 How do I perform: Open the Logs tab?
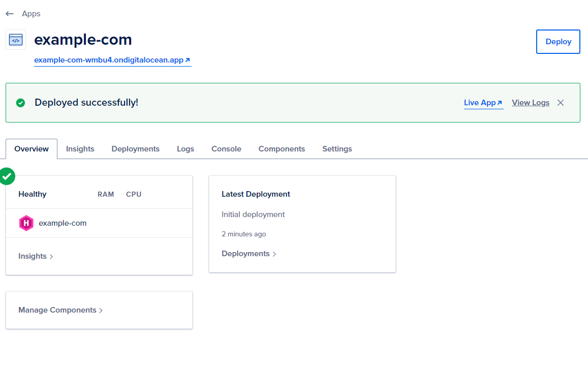pos(185,149)
